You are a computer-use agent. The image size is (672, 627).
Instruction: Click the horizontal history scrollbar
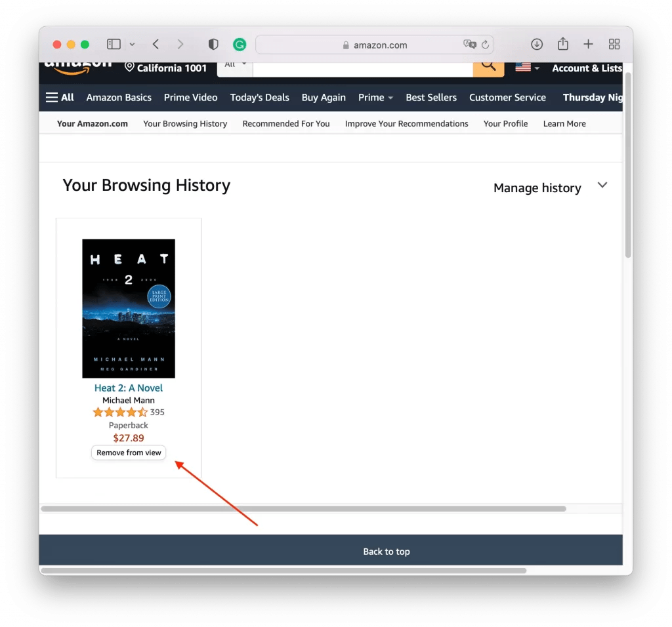pyautogui.click(x=303, y=509)
